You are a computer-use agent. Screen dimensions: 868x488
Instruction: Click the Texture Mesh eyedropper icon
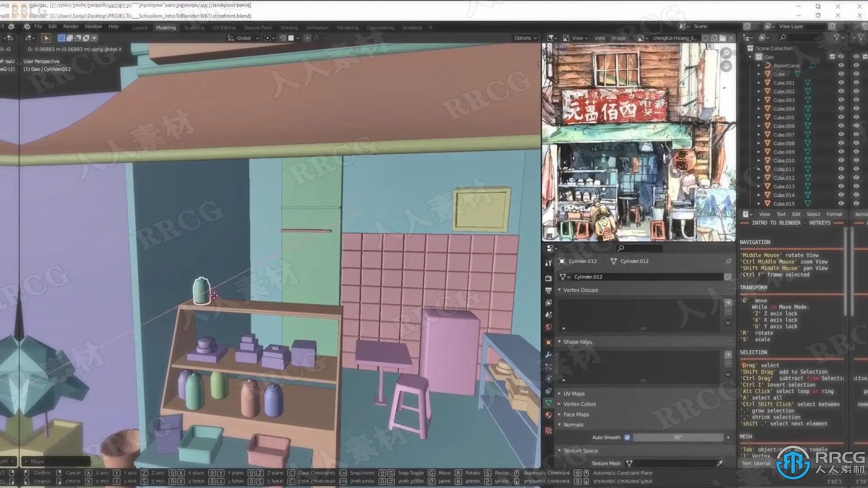719,463
